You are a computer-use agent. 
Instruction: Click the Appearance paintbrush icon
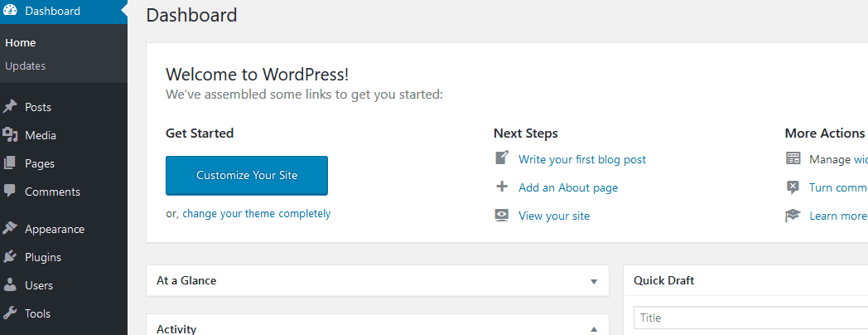pos(10,229)
